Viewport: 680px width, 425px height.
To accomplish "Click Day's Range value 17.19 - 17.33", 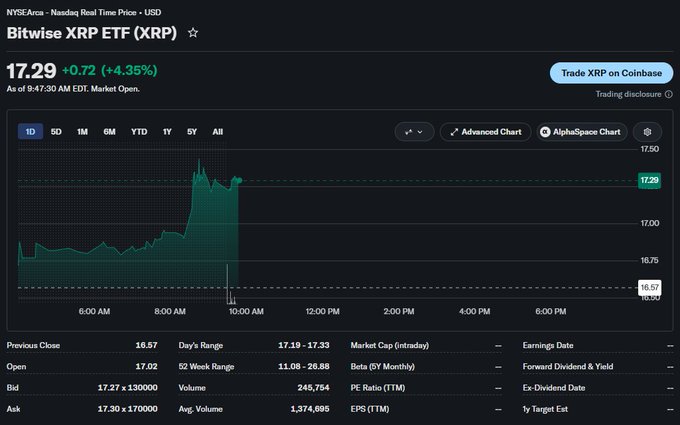I will pos(304,345).
